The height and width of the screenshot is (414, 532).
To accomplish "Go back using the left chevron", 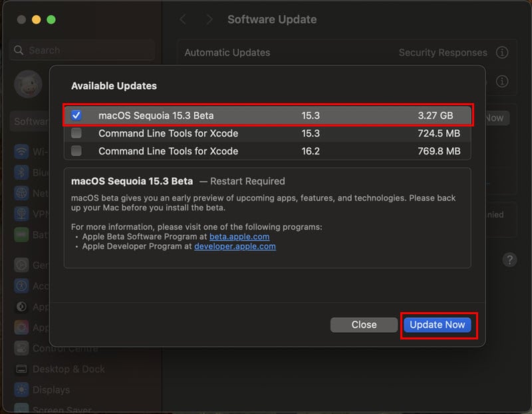I will click(x=184, y=19).
